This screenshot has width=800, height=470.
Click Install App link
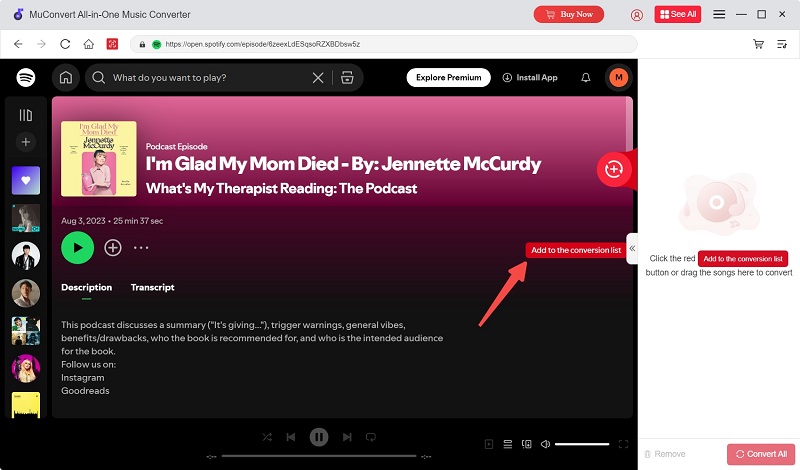click(530, 78)
